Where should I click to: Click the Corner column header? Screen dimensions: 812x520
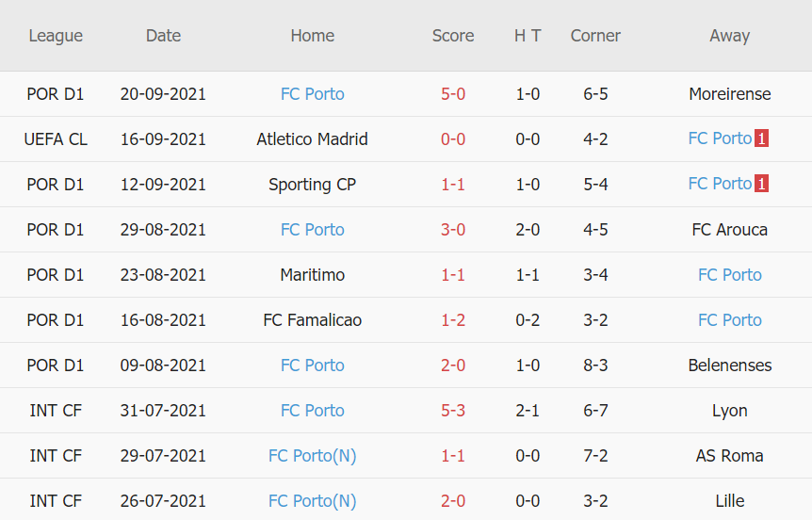595,36
